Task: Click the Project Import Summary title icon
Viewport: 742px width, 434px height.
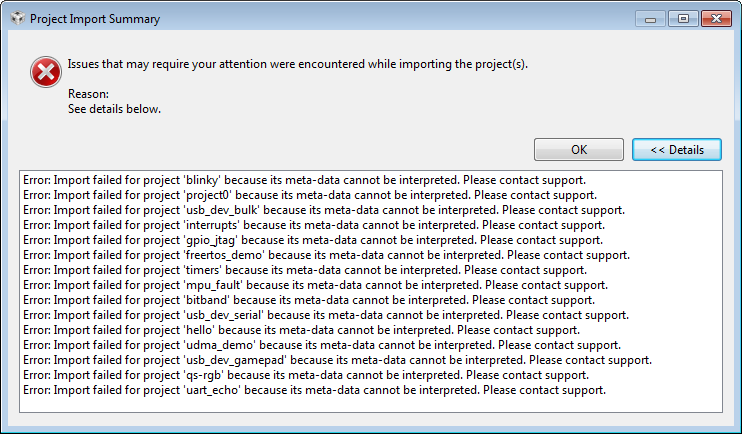Action: pos(18,18)
